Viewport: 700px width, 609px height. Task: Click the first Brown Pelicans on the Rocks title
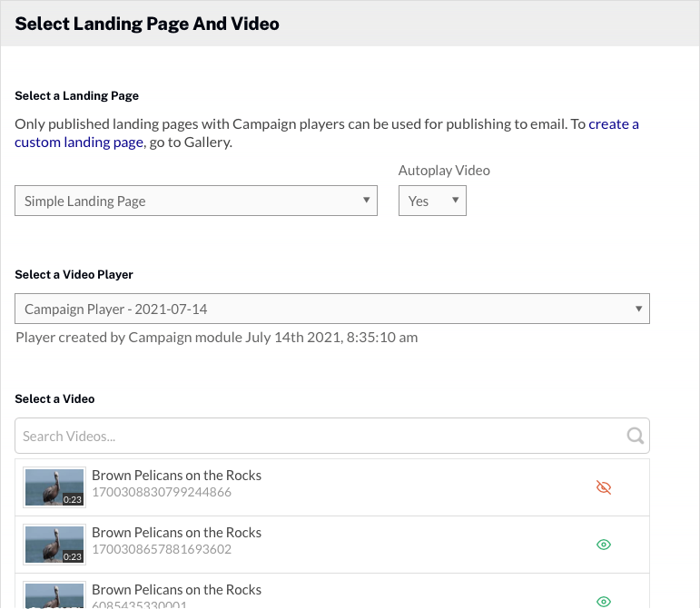pos(176,476)
